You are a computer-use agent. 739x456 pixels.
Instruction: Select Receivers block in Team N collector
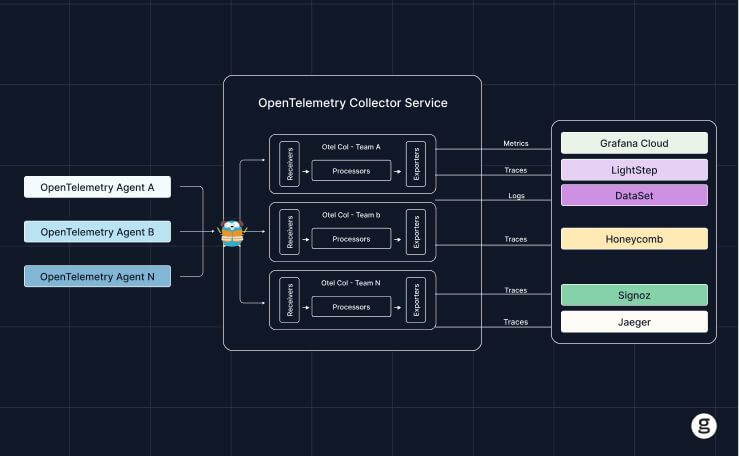coord(289,300)
